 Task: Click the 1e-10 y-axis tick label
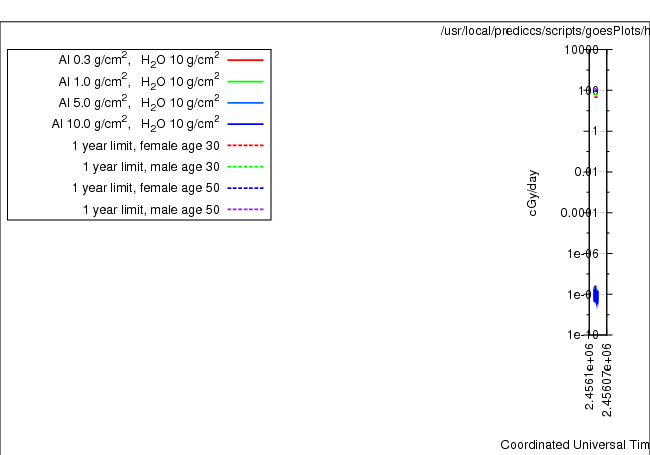click(578, 335)
